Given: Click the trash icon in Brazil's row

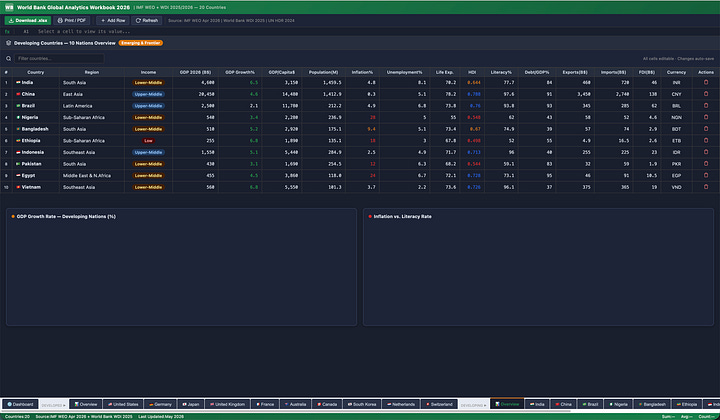Looking at the screenshot, I should click(706, 106).
